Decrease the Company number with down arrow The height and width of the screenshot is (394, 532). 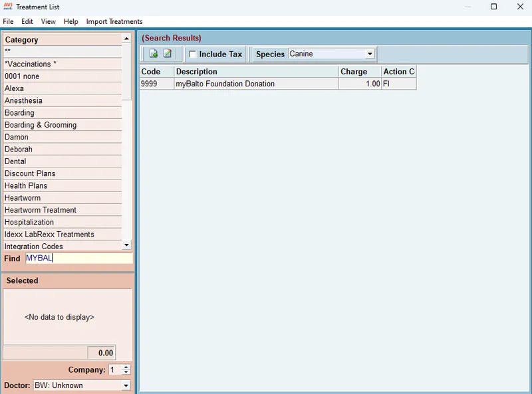(126, 372)
